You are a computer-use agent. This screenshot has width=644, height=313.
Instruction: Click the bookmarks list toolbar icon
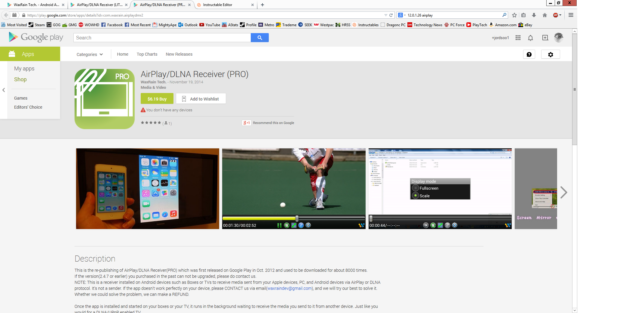523,15
